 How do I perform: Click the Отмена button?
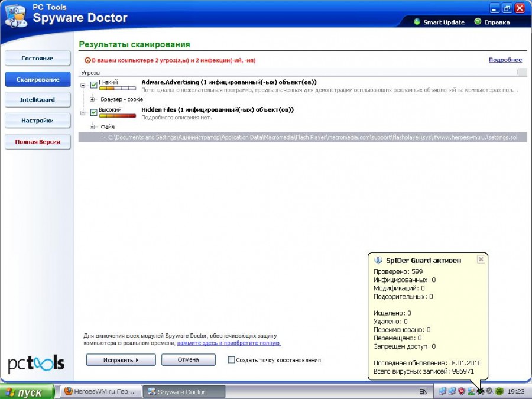tap(189, 359)
